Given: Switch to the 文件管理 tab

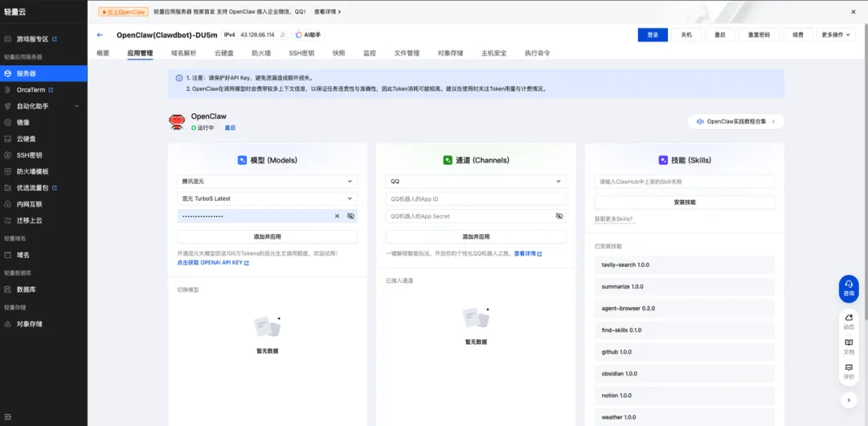Looking at the screenshot, I should pyautogui.click(x=407, y=53).
